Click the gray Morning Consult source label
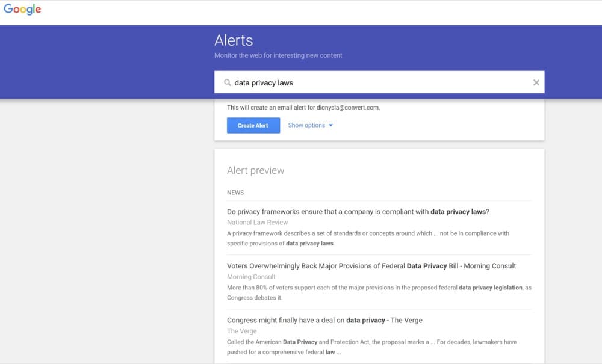 coord(251,277)
